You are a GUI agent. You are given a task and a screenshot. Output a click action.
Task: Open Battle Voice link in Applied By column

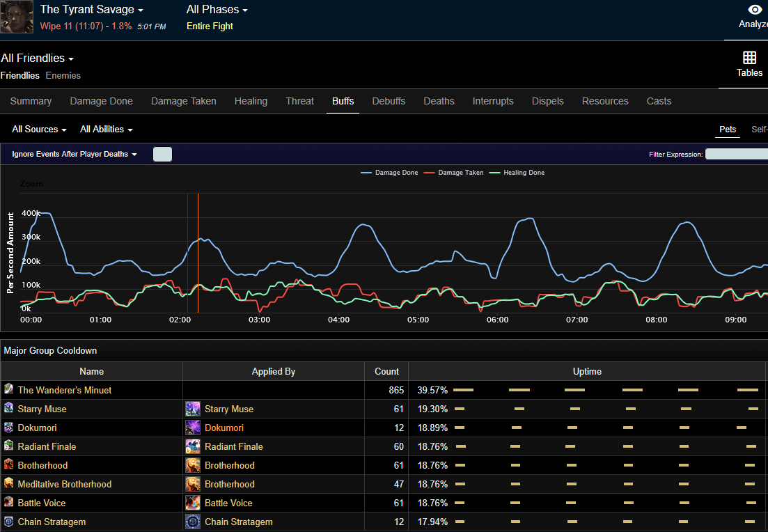pos(228,503)
